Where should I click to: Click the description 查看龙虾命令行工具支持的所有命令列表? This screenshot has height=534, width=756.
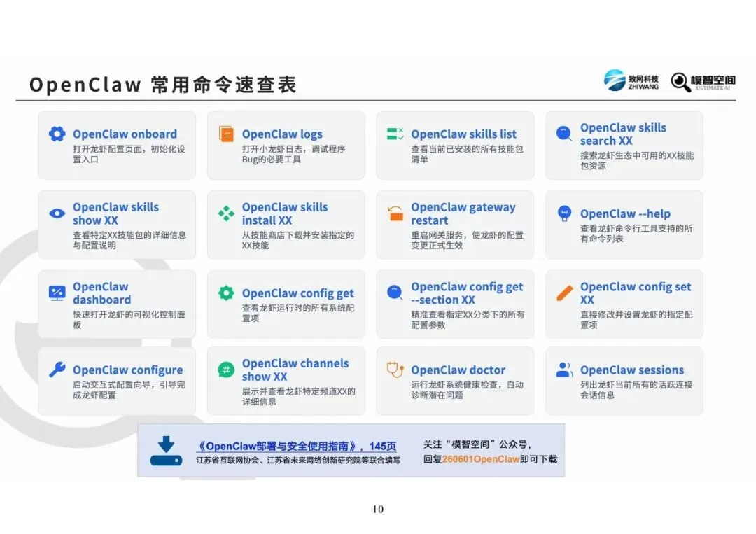[x=636, y=233]
